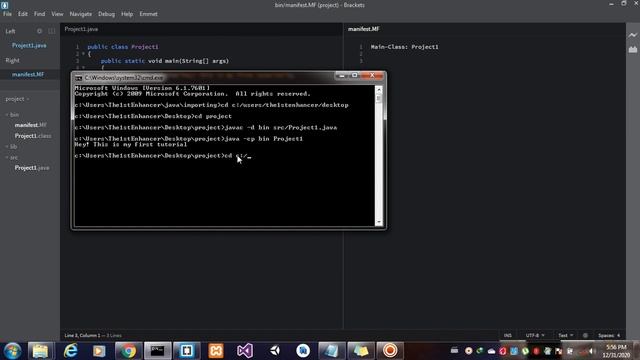Open the Windows Start orb

(12, 351)
